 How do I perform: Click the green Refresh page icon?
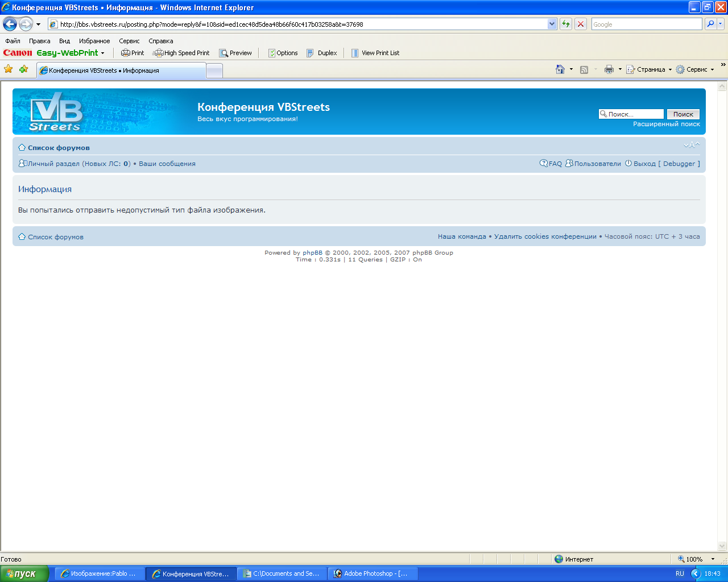(x=566, y=24)
